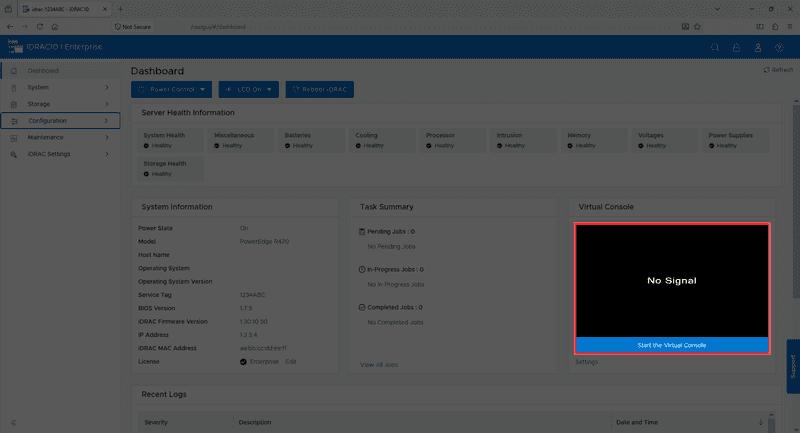Click Start the Virtual Console
800x433 pixels.
[672, 345]
